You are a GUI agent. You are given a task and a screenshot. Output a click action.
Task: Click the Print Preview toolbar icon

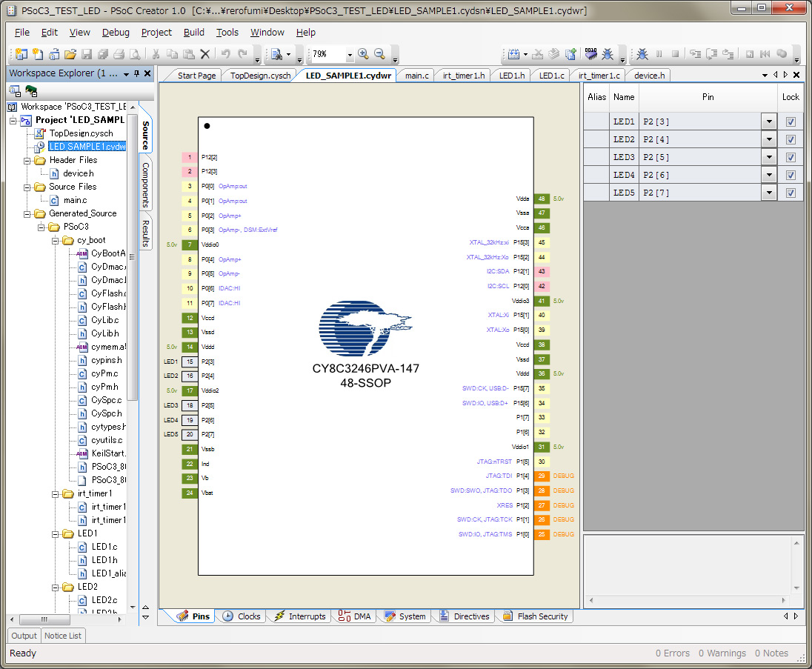135,54
